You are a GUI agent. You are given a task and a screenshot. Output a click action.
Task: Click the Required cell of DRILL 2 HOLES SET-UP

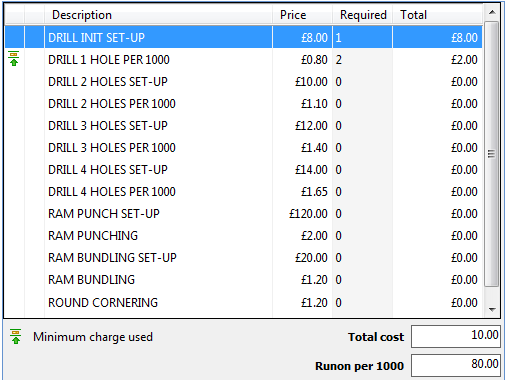pos(362,82)
